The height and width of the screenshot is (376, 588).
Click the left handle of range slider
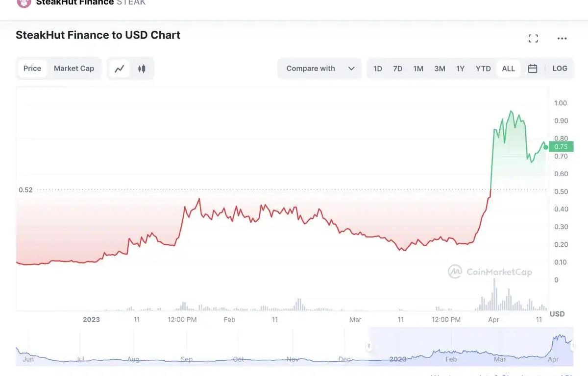pos(369,346)
